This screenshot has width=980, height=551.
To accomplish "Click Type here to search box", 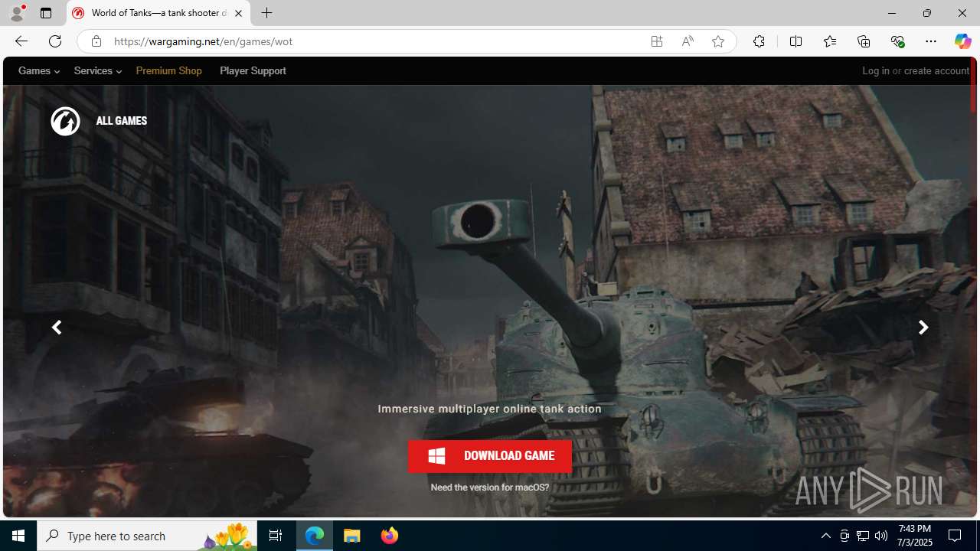I will tap(147, 536).
